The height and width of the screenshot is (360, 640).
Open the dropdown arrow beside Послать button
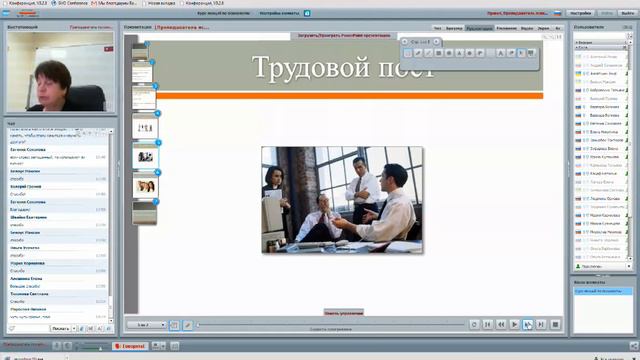[74, 329]
